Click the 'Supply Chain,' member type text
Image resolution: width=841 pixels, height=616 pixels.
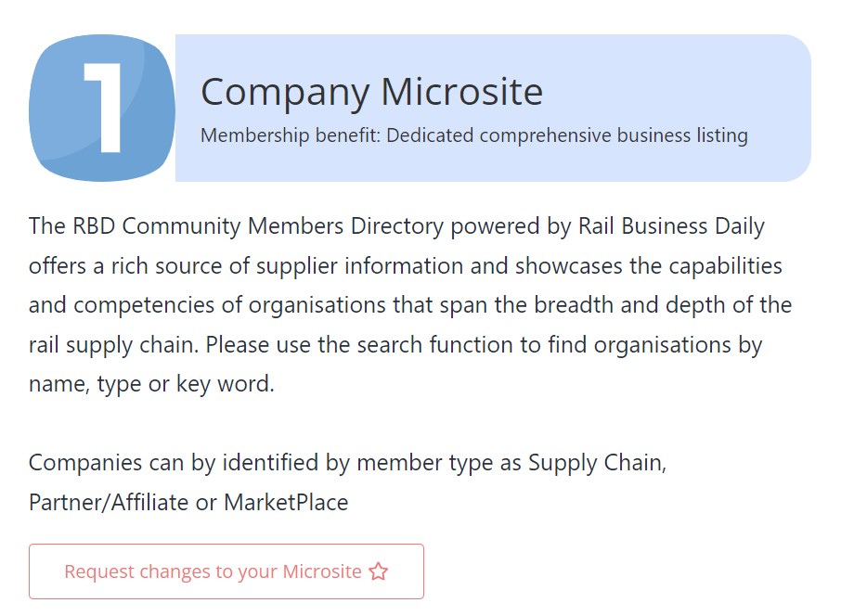(598, 463)
